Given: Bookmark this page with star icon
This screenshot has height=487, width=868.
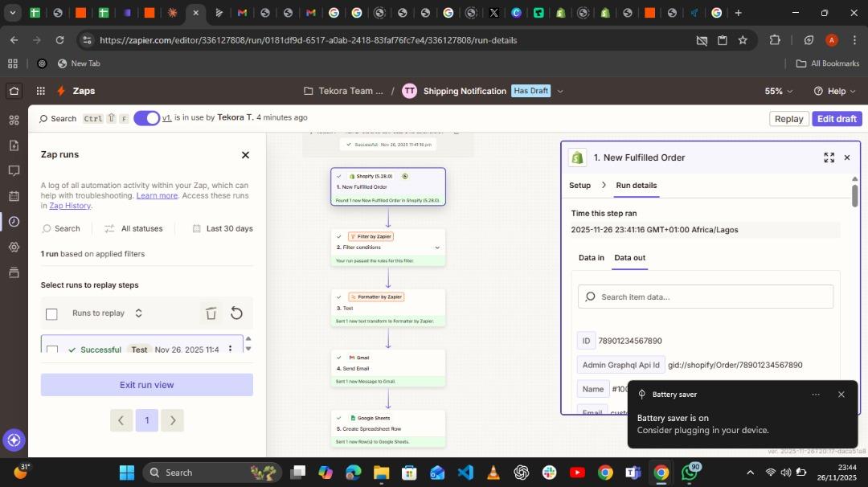Looking at the screenshot, I should point(743,40).
